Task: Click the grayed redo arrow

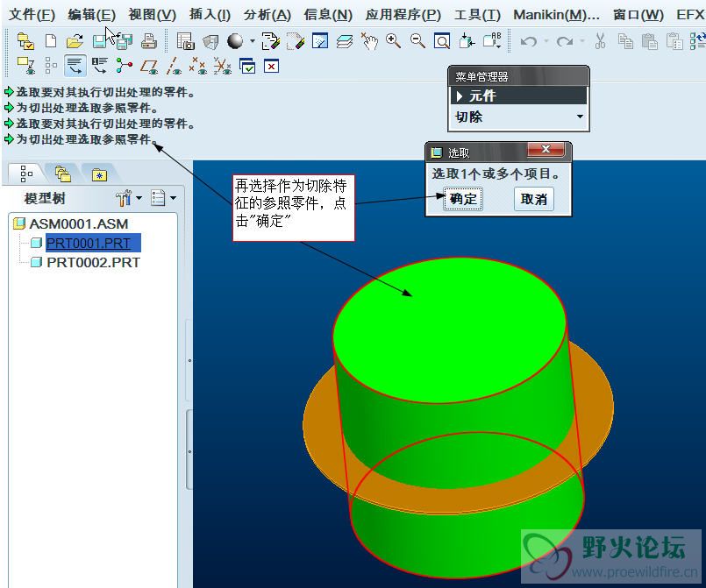Action: click(565, 42)
